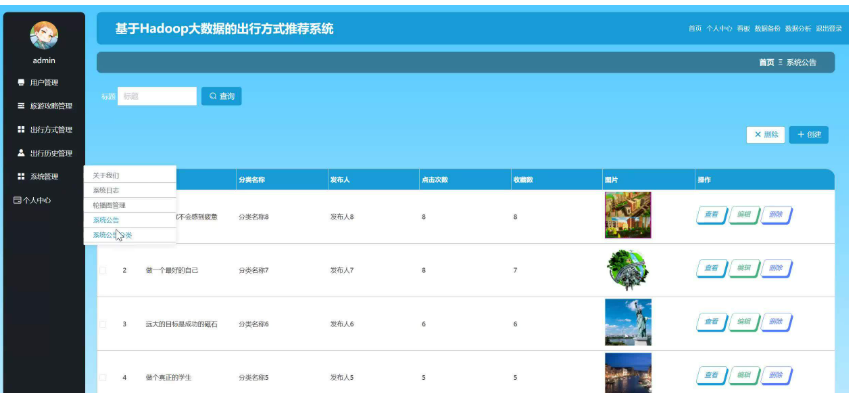The width and height of the screenshot is (849, 393).
Task: Click the magnifier icon on 查询 button
Action: 213,96
